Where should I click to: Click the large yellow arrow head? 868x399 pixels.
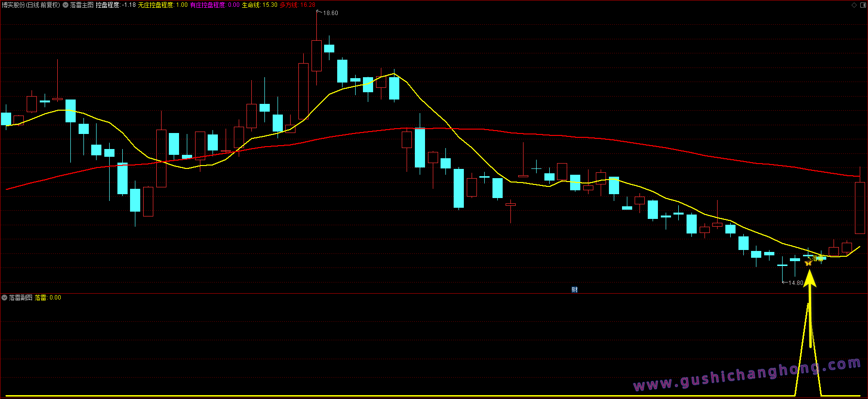pos(809,280)
